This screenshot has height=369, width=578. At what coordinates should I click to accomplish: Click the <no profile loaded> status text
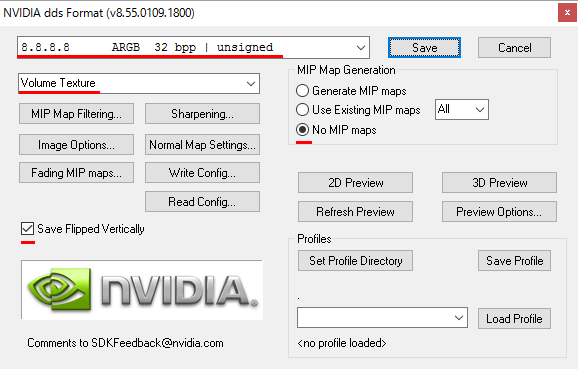342,343
